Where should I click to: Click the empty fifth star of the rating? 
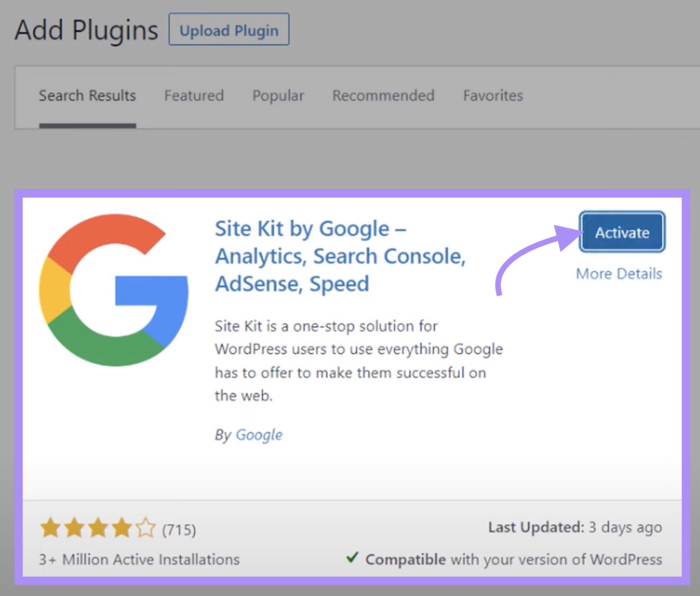pos(146,527)
